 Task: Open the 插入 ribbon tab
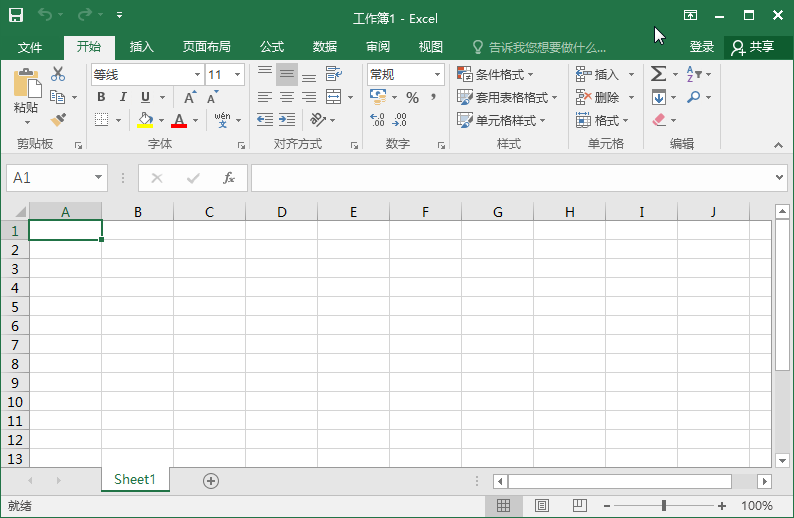point(142,47)
